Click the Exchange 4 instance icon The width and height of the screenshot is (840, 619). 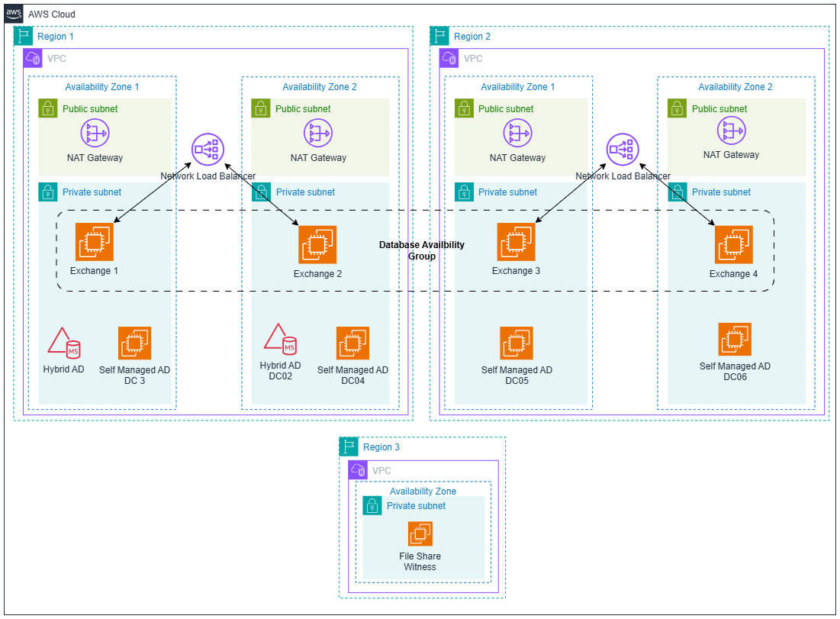tap(733, 243)
